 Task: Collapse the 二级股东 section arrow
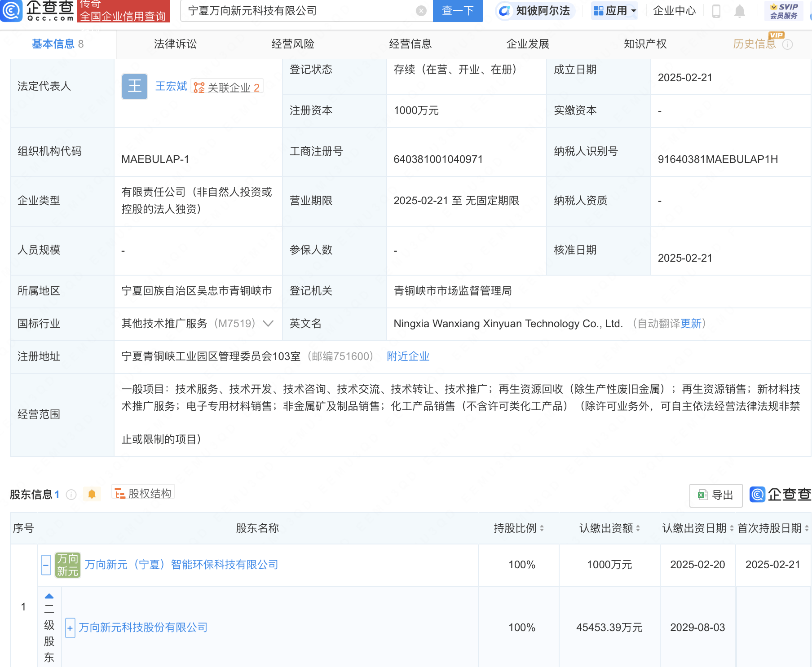[x=49, y=597]
